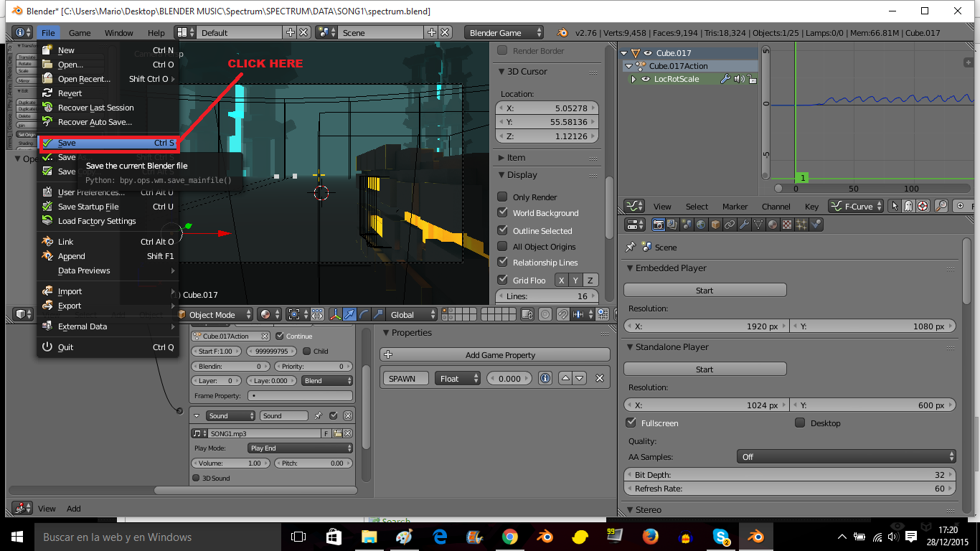The image size is (980, 551).
Task: Open the Render Layers properties tab
Action: [673, 225]
